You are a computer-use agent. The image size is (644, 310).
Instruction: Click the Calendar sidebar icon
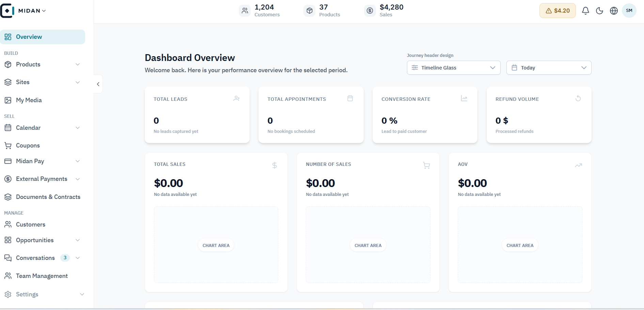pyautogui.click(x=8, y=128)
